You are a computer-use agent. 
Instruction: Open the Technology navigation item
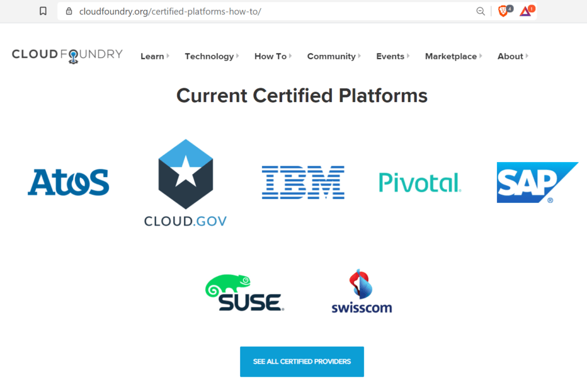pos(209,56)
